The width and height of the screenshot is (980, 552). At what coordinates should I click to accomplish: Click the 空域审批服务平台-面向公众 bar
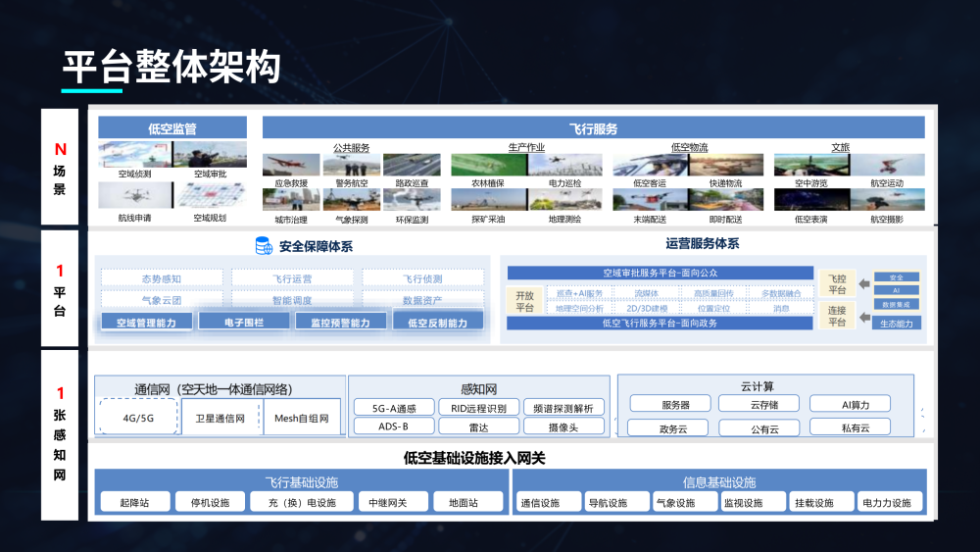coord(660,273)
